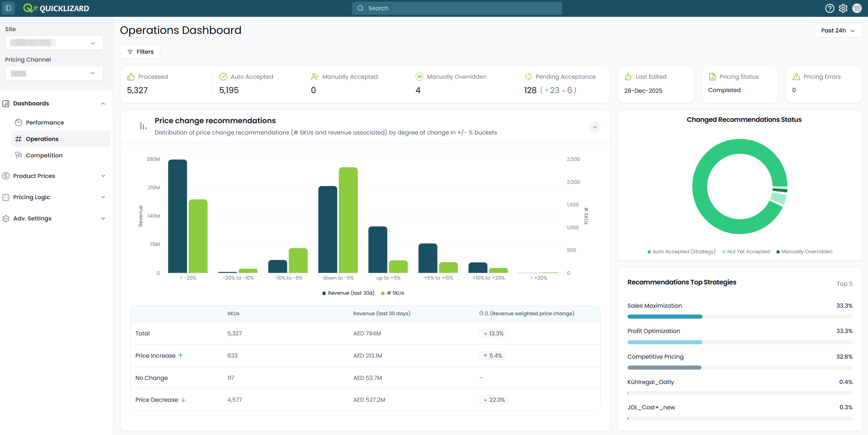Click the Operations hash icon
868x435 pixels.
point(18,139)
